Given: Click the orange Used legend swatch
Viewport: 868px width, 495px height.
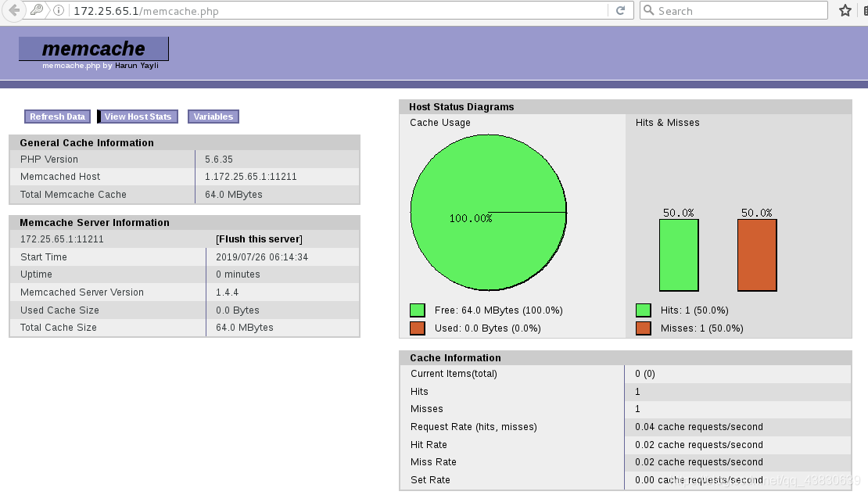Looking at the screenshot, I should point(418,328).
